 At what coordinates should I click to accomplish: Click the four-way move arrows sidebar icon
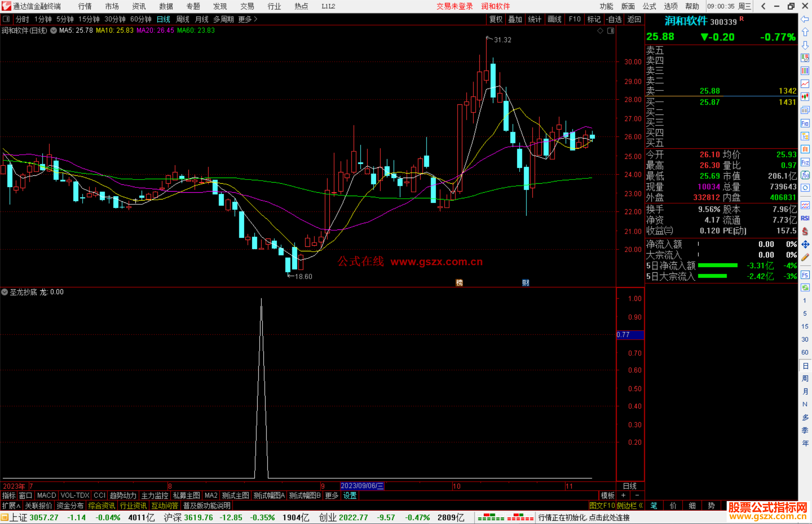coord(805,245)
